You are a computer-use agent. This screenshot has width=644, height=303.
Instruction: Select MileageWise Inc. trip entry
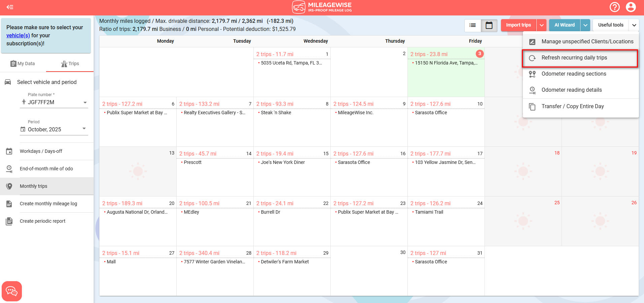356,113
